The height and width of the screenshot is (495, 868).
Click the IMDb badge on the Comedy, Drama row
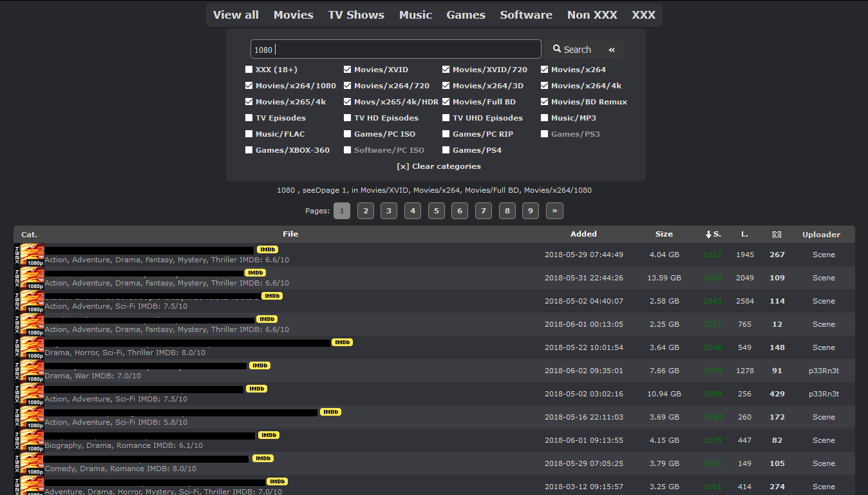click(x=263, y=458)
